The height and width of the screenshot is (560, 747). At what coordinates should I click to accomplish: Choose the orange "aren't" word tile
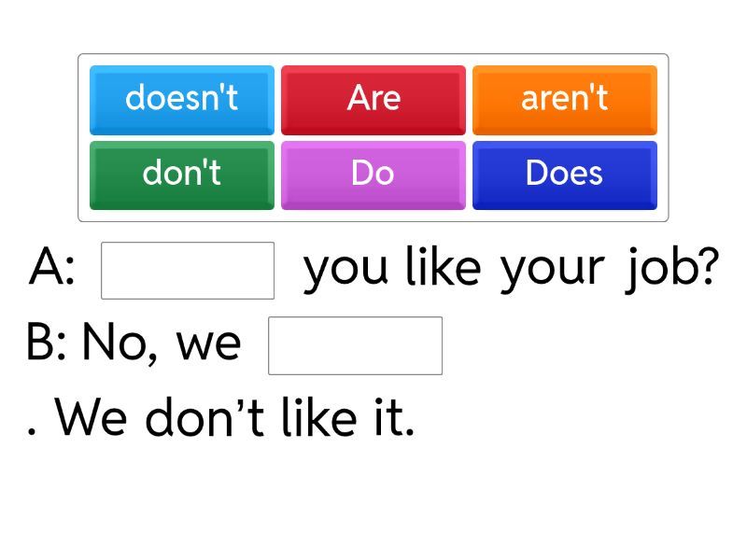tap(564, 99)
